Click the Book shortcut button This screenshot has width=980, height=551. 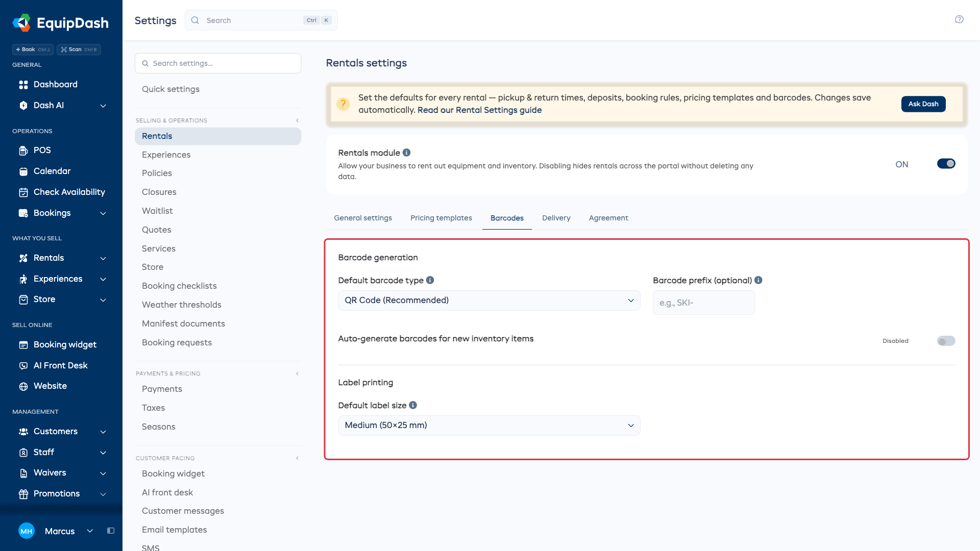pos(33,49)
